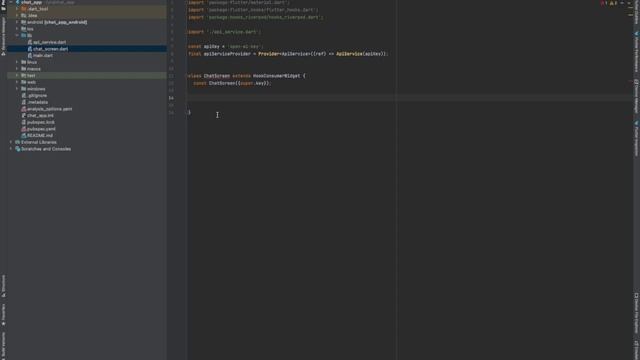Click the .dart_tool folder icon
Image resolution: width=640 pixels, height=360 pixels.
coord(24,9)
